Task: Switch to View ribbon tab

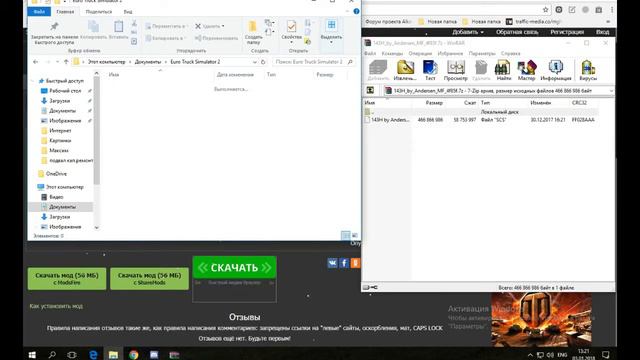Action: pos(128,11)
